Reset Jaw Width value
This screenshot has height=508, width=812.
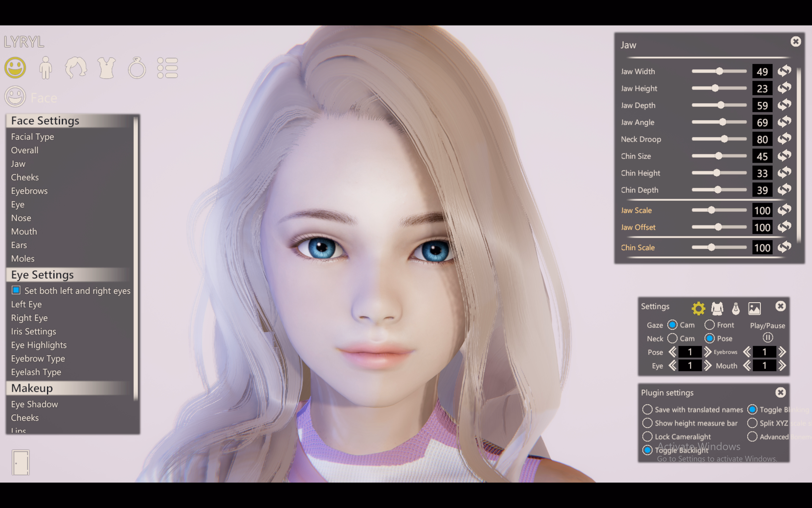coord(785,71)
